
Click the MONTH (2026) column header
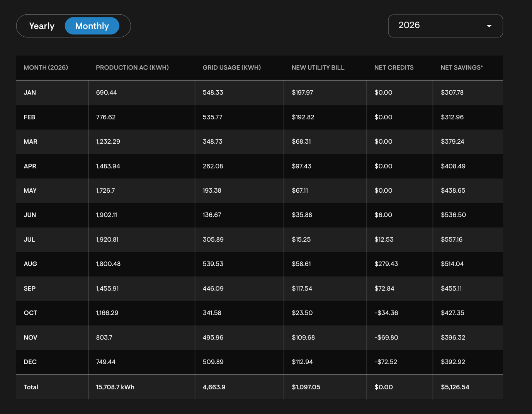pyautogui.click(x=46, y=68)
